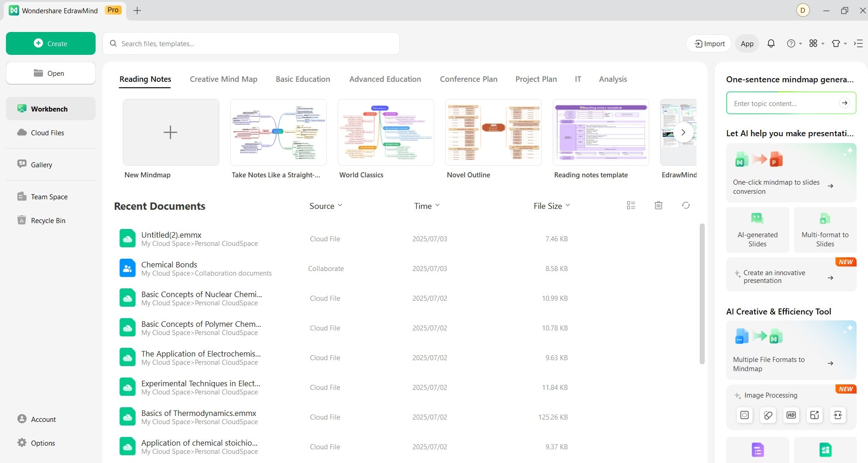Open the Reading notes template thumbnail

click(x=601, y=132)
